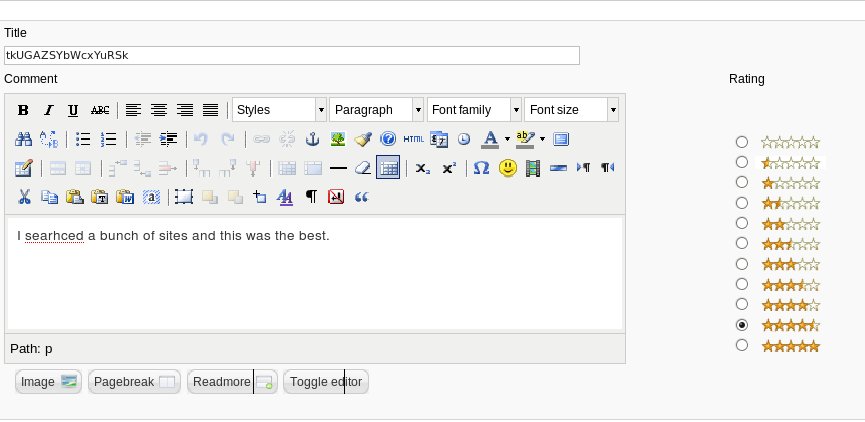Open the Font family dropdown
865x422 pixels.
[474, 110]
